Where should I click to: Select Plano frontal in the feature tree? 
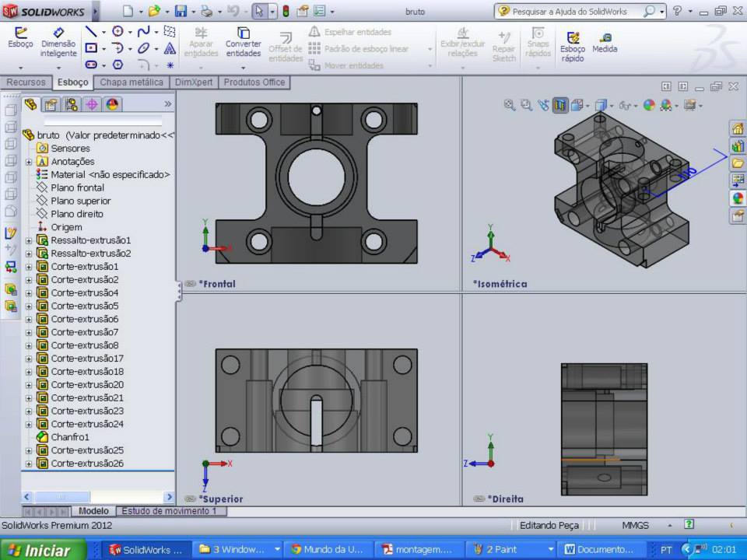(77, 188)
